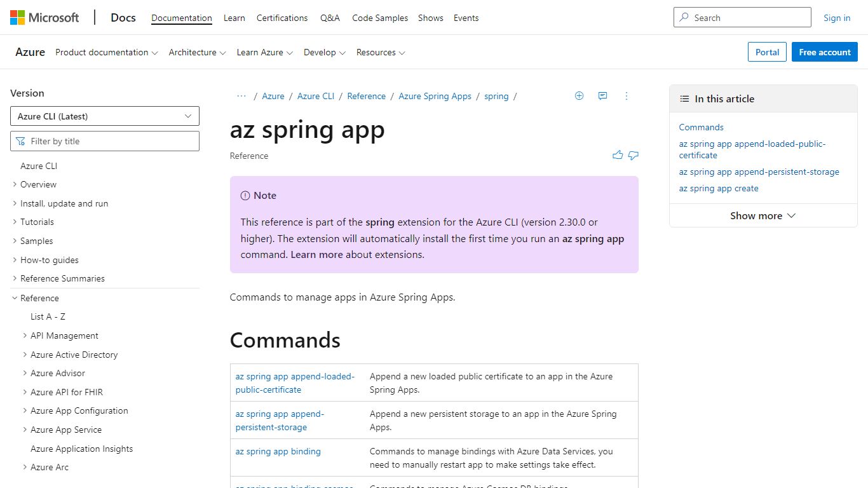The image size is (868, 488).
Task: Open az spring app binding link
Action: pyautogui.click(x=278, y=451)
